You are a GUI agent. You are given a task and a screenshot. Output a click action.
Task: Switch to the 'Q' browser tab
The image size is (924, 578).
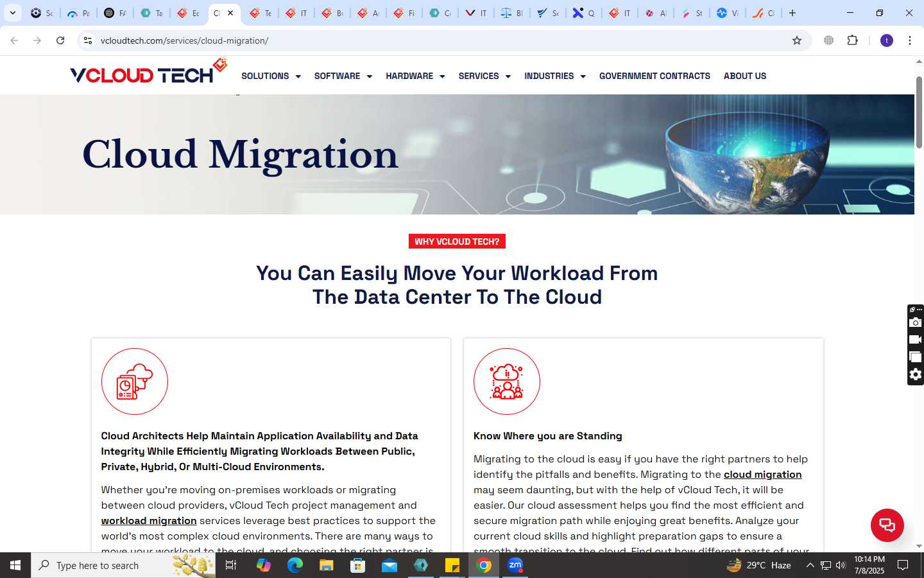583,13
